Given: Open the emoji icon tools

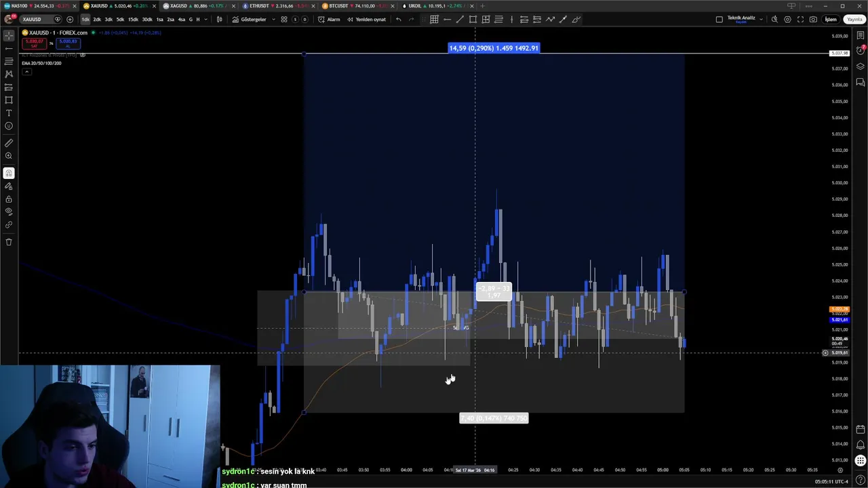Looking at the screenshot, I should pyautogui.click(x=9, y=126).
